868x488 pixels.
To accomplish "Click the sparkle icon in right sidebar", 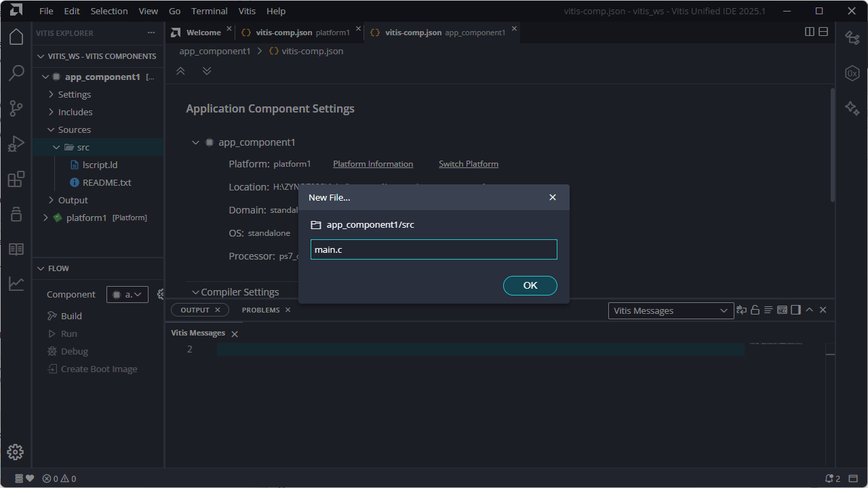I will (852, 108).
